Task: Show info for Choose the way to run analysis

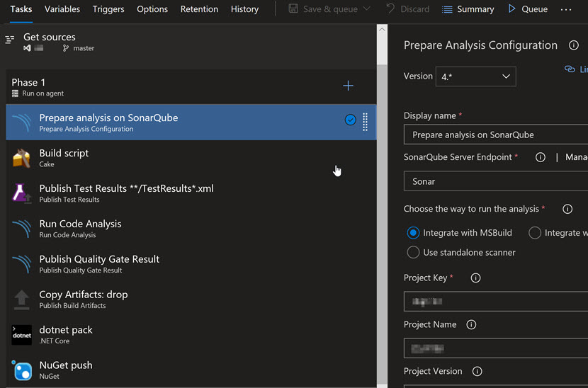Action: point(567,209)
